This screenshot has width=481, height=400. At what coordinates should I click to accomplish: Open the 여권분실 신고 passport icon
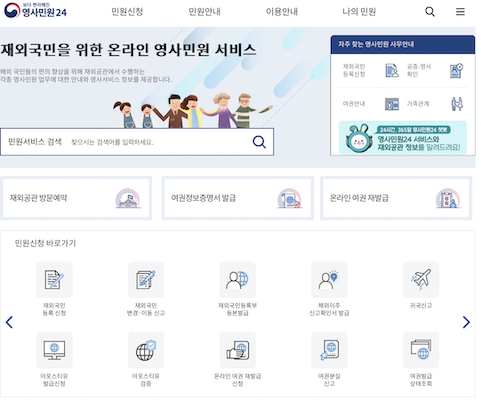pos(329,350)
